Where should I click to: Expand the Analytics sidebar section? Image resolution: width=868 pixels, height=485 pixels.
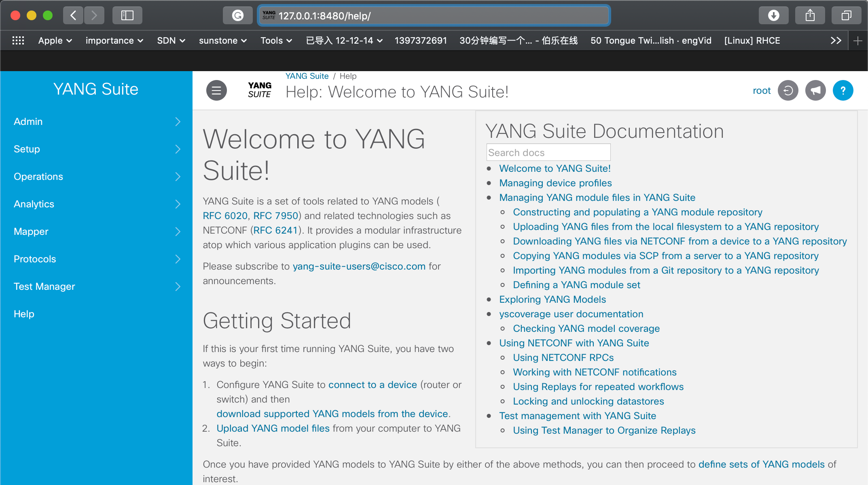(96, 204)
